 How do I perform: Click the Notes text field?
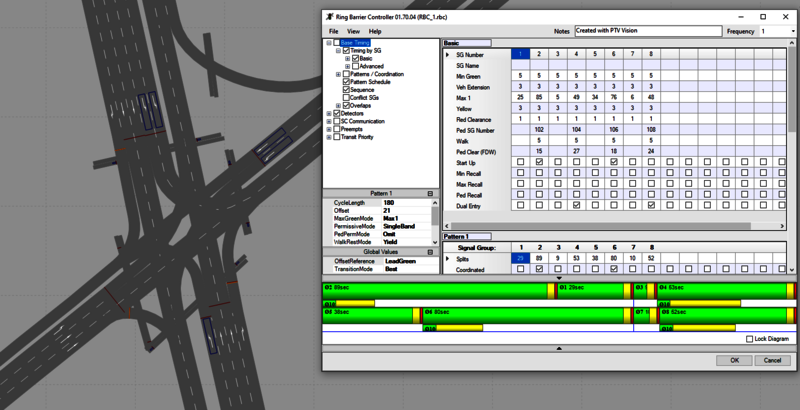(x=646, y=31)
